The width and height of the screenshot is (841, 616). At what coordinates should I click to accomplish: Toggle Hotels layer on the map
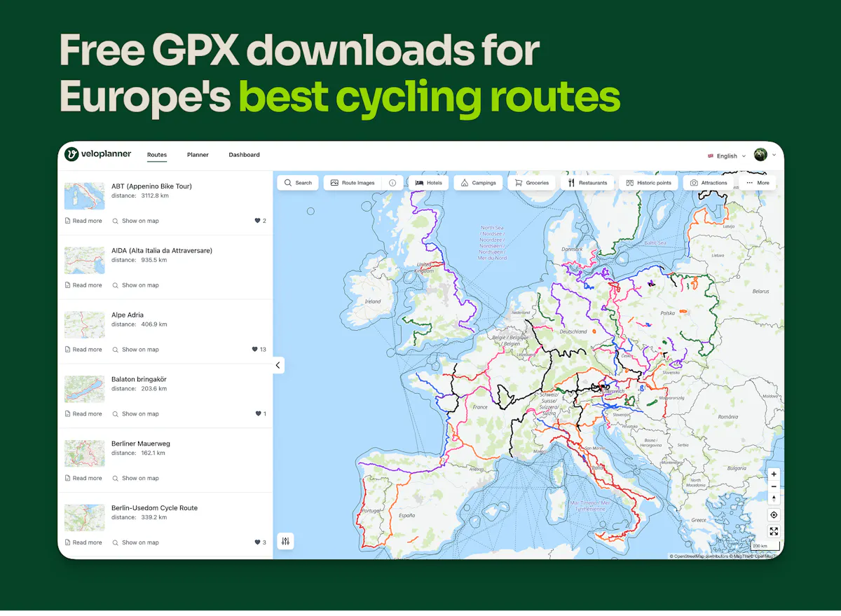[428, 183]
